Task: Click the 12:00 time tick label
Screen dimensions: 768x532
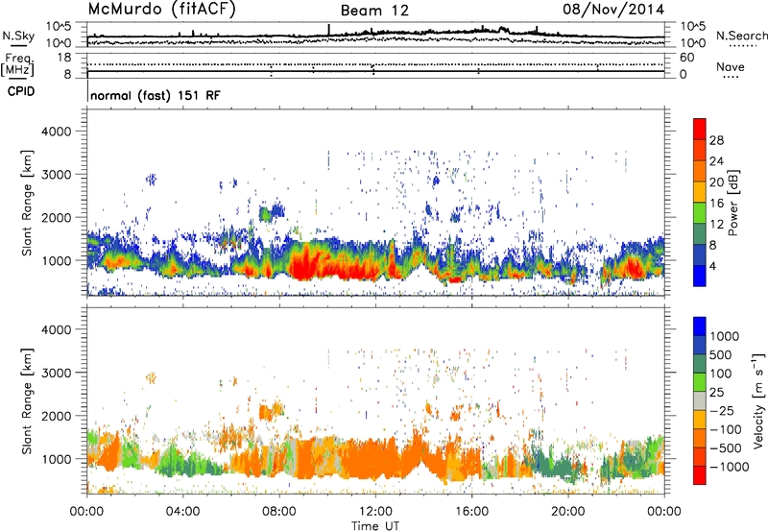Action: point(375,512)
